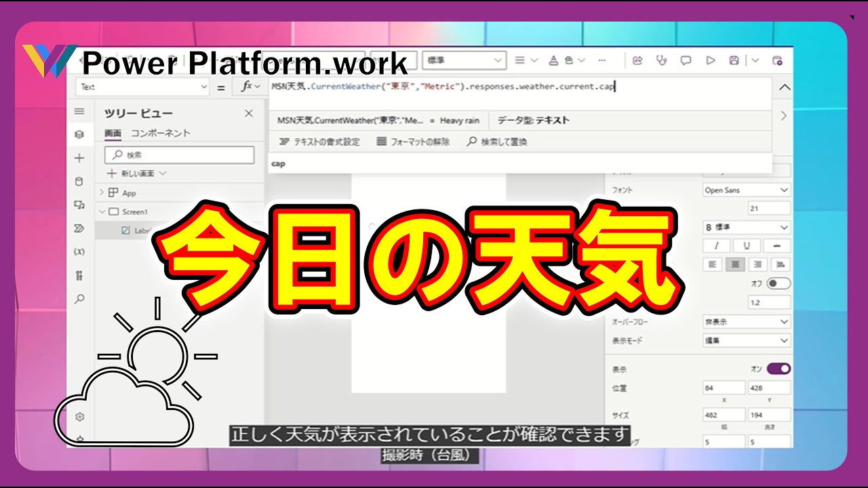This screenshot has height=488, width=868.
Task: Open the hamburger menu in left rail
Action: [x=79, y=112]
